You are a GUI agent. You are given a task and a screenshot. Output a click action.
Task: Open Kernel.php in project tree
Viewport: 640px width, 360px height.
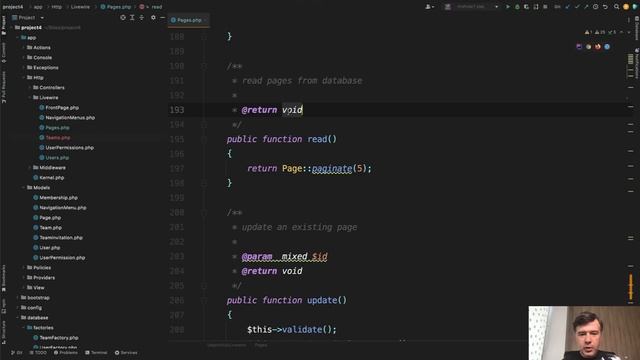coord(49,178)
